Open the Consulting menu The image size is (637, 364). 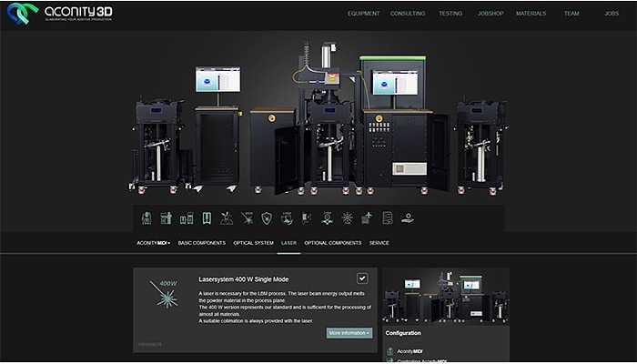pyautogui.click(x=408, y=14)
